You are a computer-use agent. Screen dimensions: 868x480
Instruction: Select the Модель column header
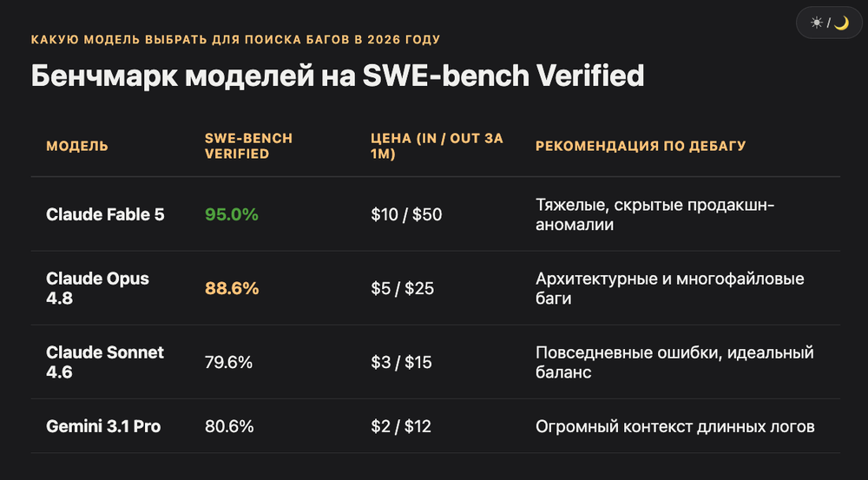[x=77, y=146]
